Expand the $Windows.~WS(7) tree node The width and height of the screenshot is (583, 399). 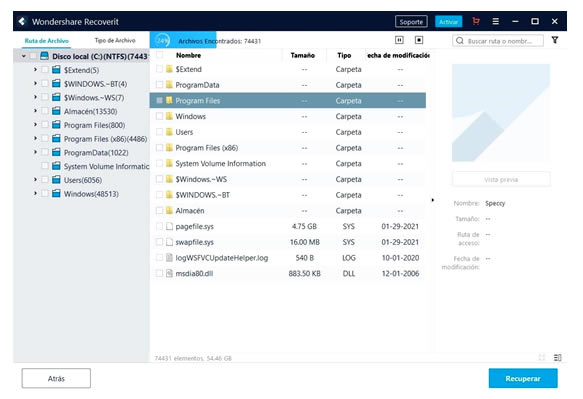(x=35, y=97)
